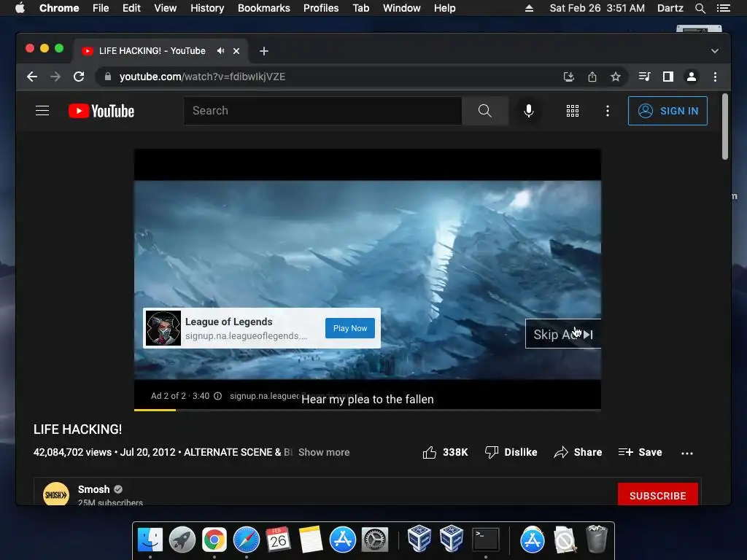Like the video (338K)
The image size is (747, 560).
[x=445, y=452]
